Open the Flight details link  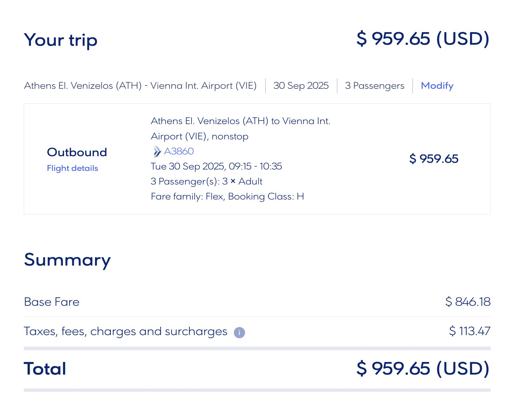(72, 168)
